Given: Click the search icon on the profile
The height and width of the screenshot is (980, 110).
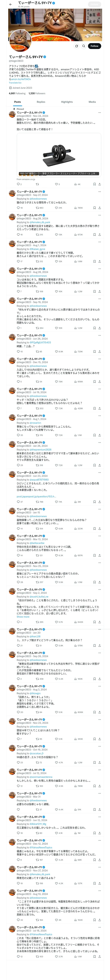Looking at the screenshot, I should (x=83, y=46).
